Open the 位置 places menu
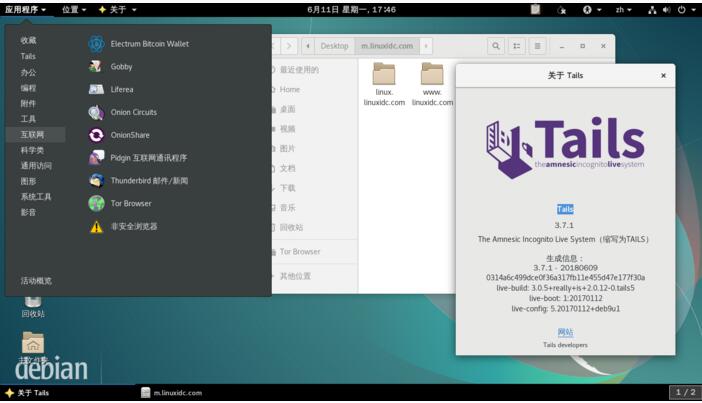Viewport: 702px width, 403px height. [x=74, y=9]
